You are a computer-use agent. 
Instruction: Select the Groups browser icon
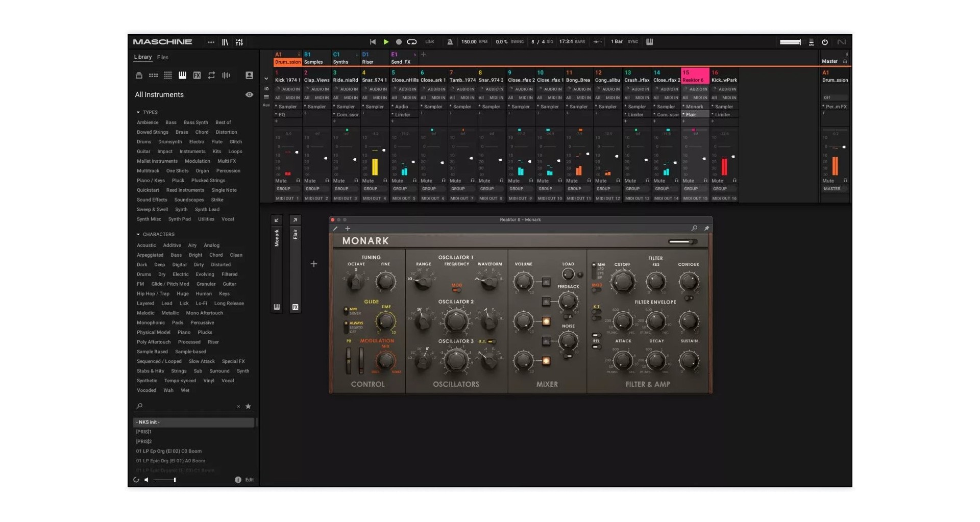[x=153, y=76]
